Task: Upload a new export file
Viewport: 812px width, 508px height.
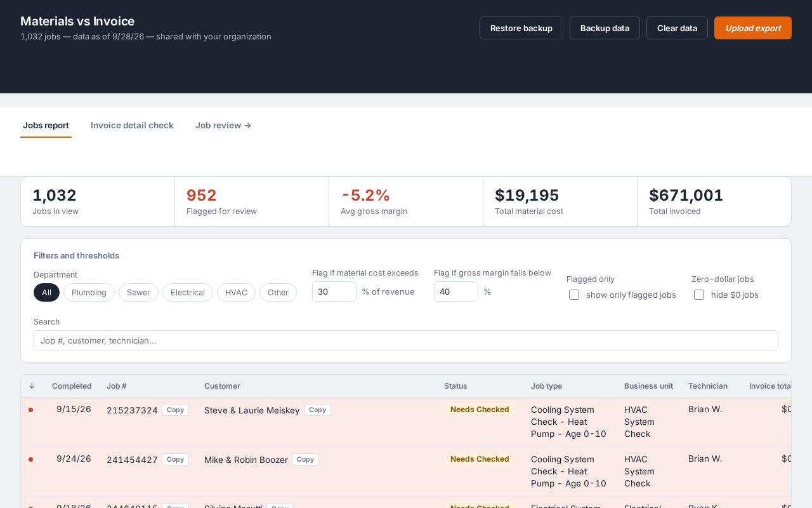Action: coord(753,28)
